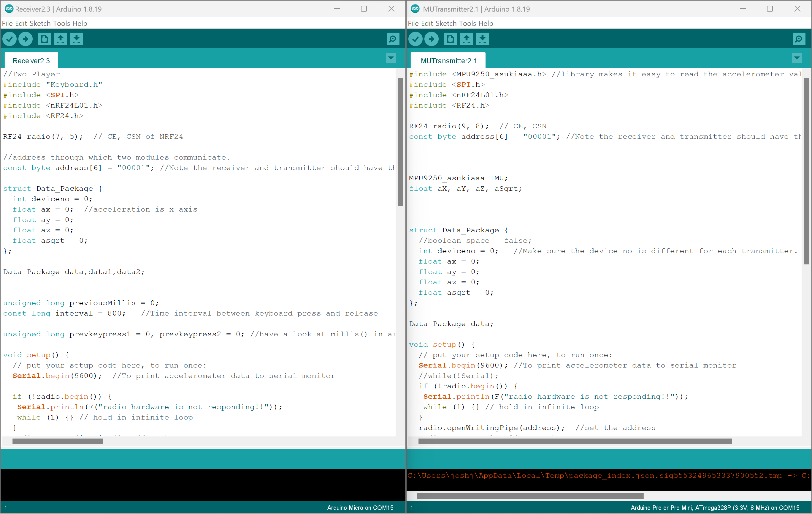812x514 pixels.
Task: Save the Receiver2.3 sketch
Action: click(x=77, y=38)
